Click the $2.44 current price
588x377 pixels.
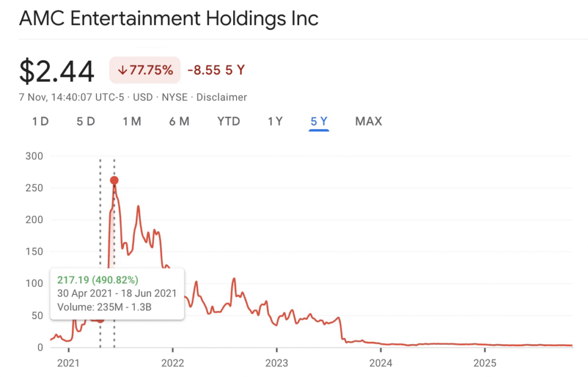(x=57, y=72)
